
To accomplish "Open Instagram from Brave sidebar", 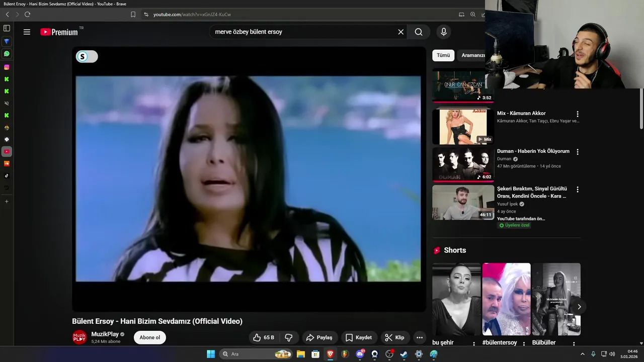I will click(x=7, y=67).
